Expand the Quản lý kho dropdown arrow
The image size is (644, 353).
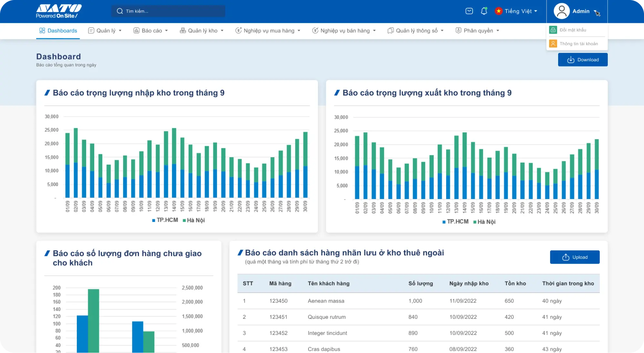coord(222,31)
